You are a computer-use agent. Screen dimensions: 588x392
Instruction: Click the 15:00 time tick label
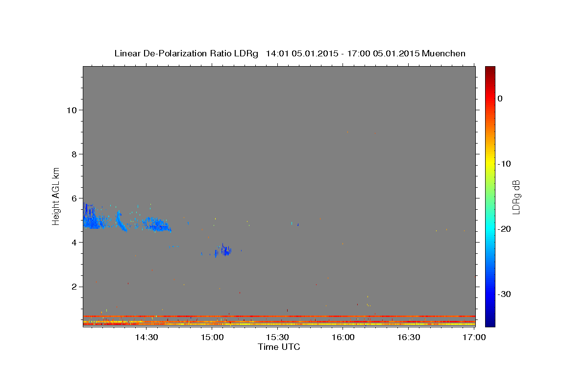212,337
